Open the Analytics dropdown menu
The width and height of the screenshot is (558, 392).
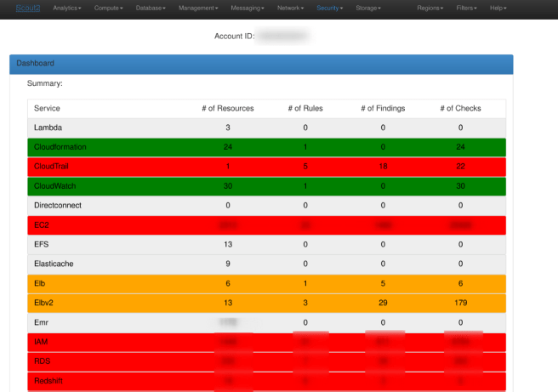(x=67, y=8)
